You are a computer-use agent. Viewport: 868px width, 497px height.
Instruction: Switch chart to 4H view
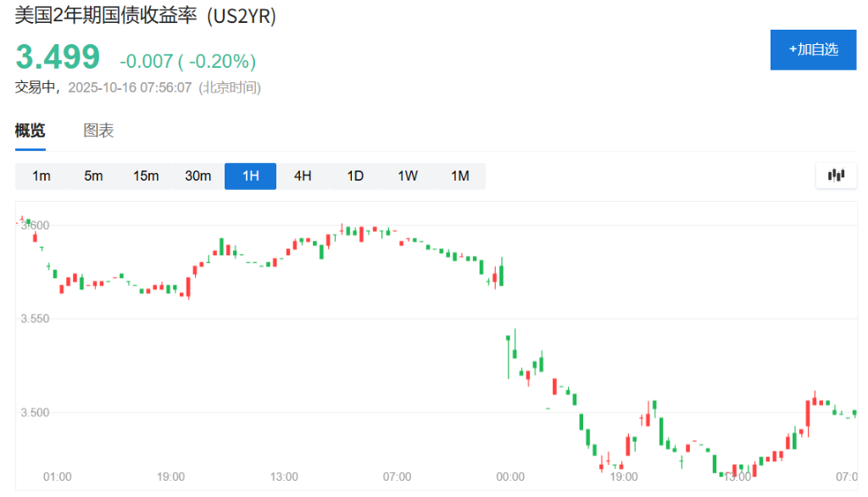point(303,176)
